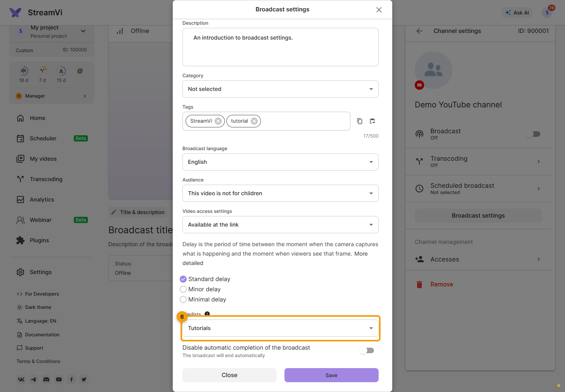Click the Playlists info icon
This screenshot has width=565, height=392.
coord(207,314)
